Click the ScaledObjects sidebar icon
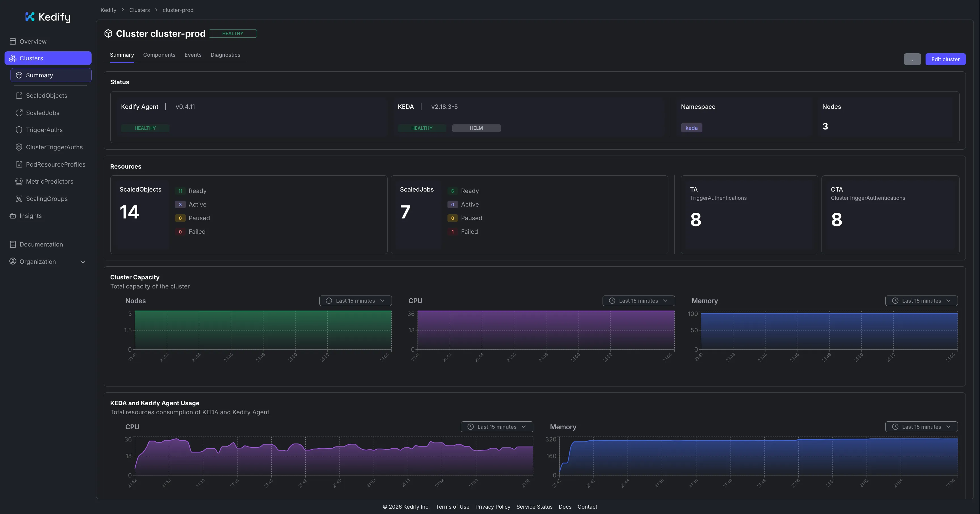This screenshot has height=514, width=980. click(19, 96)
